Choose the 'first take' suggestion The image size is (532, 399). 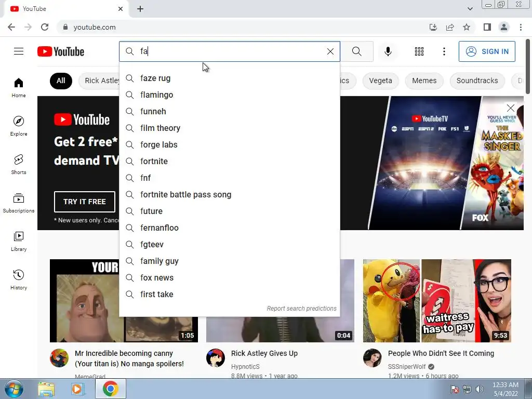(x=229, y=295)
